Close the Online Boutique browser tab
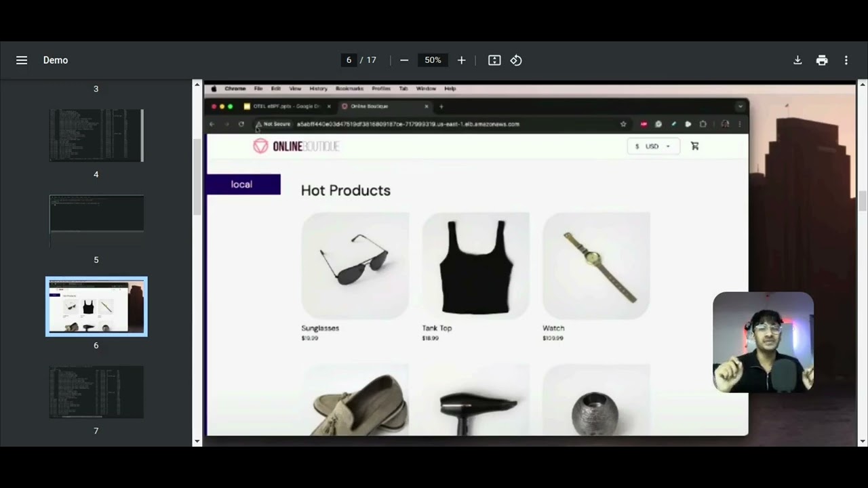The image size is (868, 488). tap(427, 106)
